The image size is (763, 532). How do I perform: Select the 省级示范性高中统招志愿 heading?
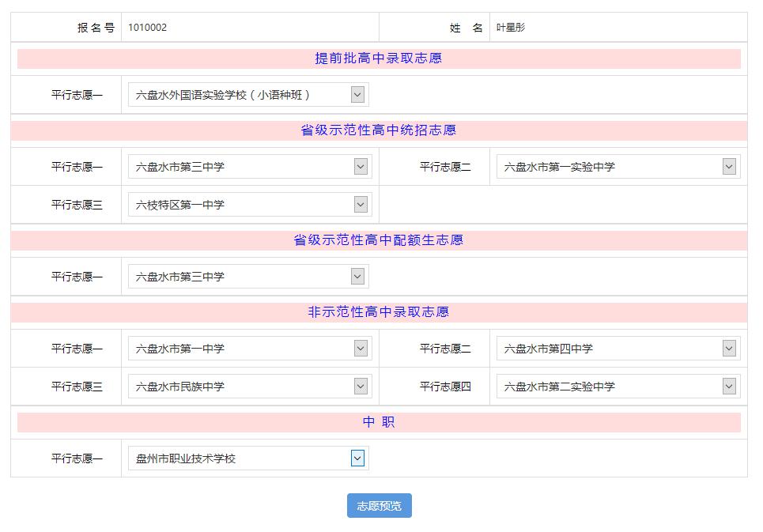[379, 130]
